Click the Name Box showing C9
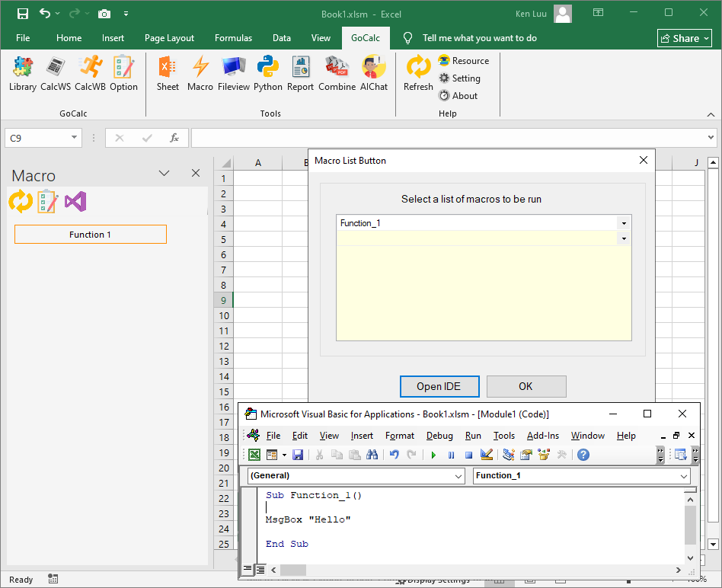 [x=43, y=138]
